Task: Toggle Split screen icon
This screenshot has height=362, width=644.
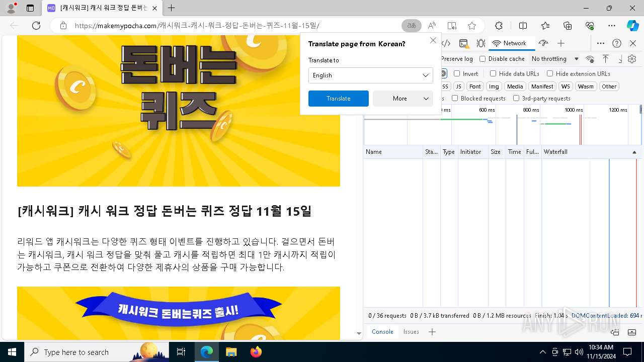Action: click(x=523, y=26)
